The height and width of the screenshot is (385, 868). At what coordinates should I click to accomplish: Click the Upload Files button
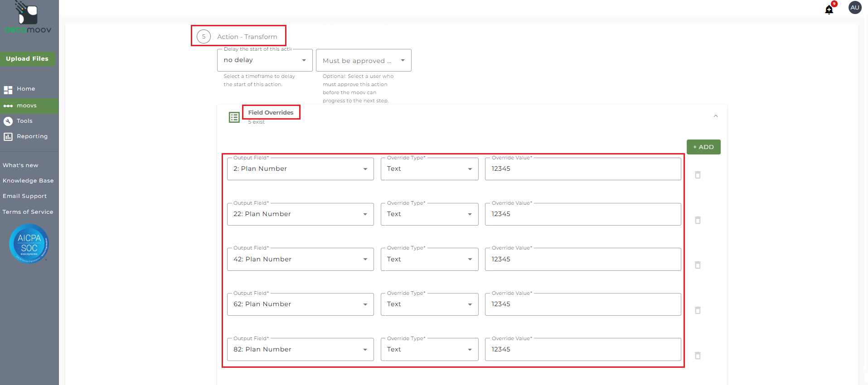27,59
